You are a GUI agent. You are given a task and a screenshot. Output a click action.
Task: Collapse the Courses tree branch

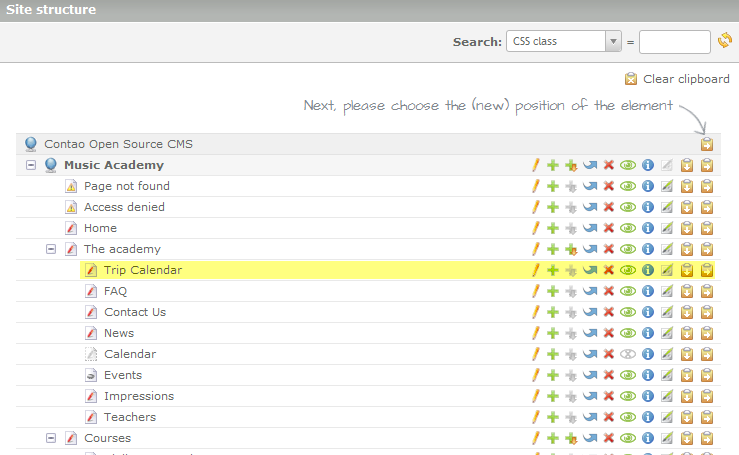coord(51,438)
